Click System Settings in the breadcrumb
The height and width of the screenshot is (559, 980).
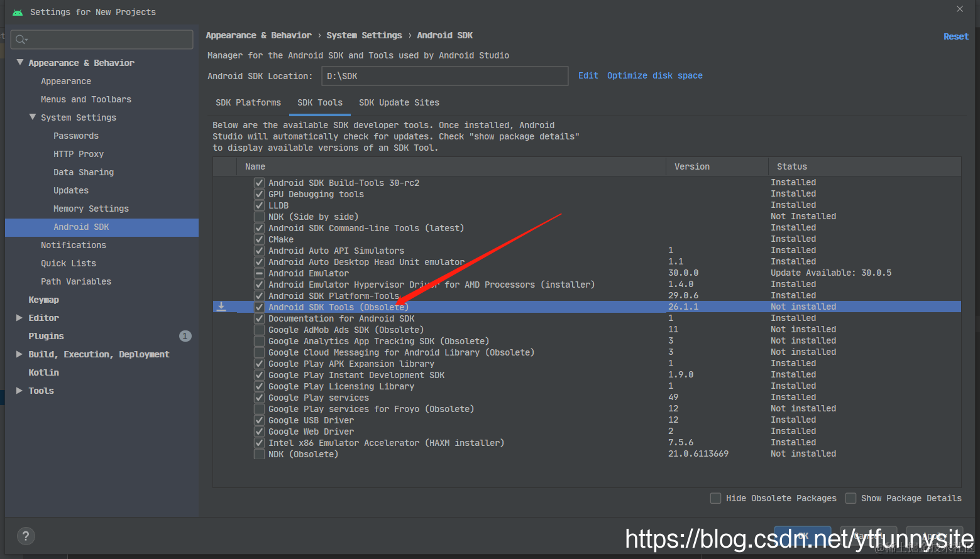(x=364, y=35)
